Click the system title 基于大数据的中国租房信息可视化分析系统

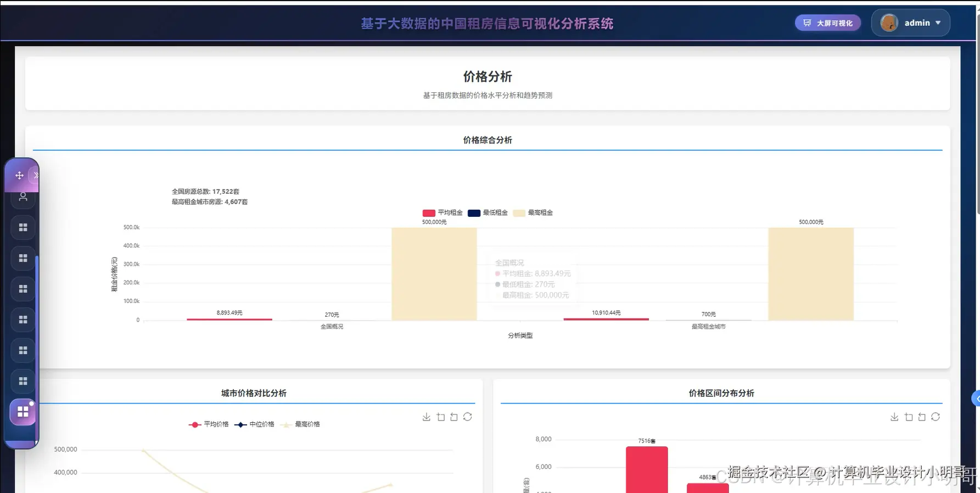coord(487,24)
